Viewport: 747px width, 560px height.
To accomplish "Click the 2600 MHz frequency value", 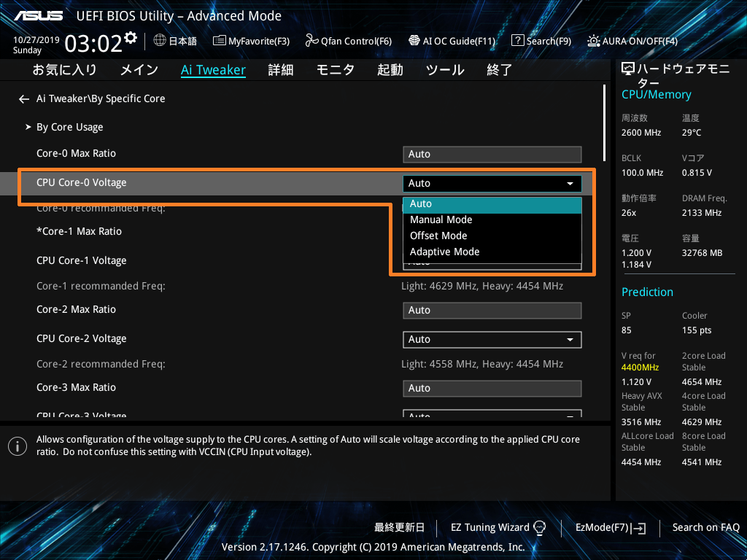I will pos(641,133).
